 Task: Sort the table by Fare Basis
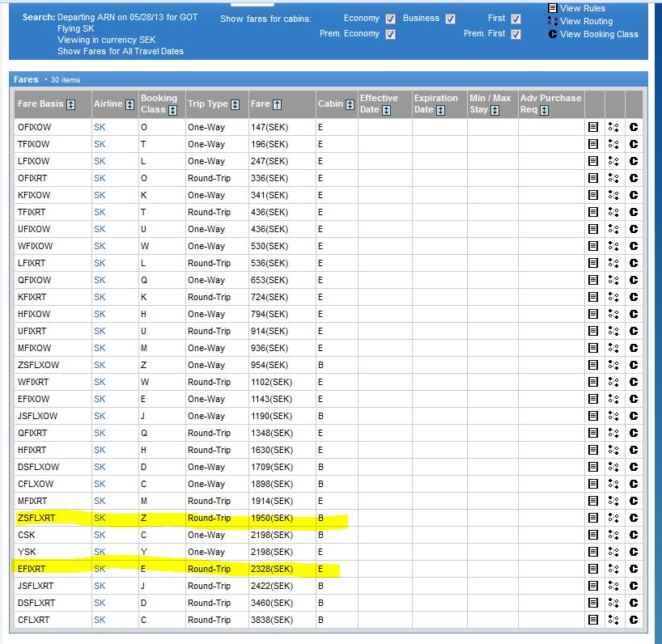pos(71,104)
